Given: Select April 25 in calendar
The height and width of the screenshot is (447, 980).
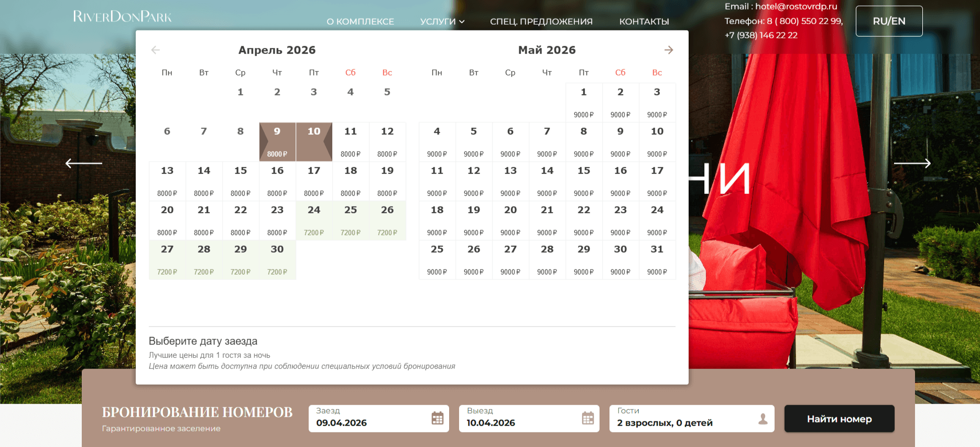Looking at the screenshot, I should coord(351,221).
